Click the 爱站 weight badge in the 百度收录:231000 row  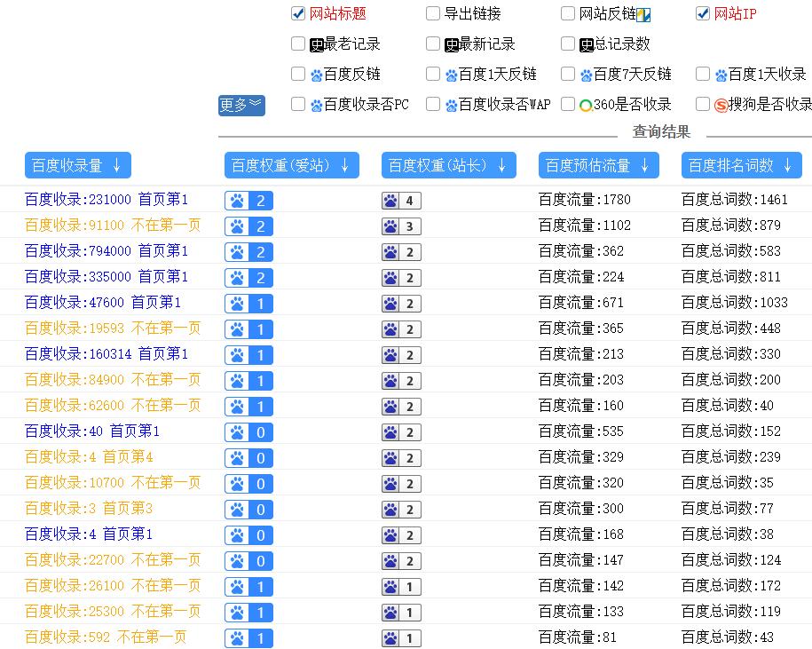[248, 201]
